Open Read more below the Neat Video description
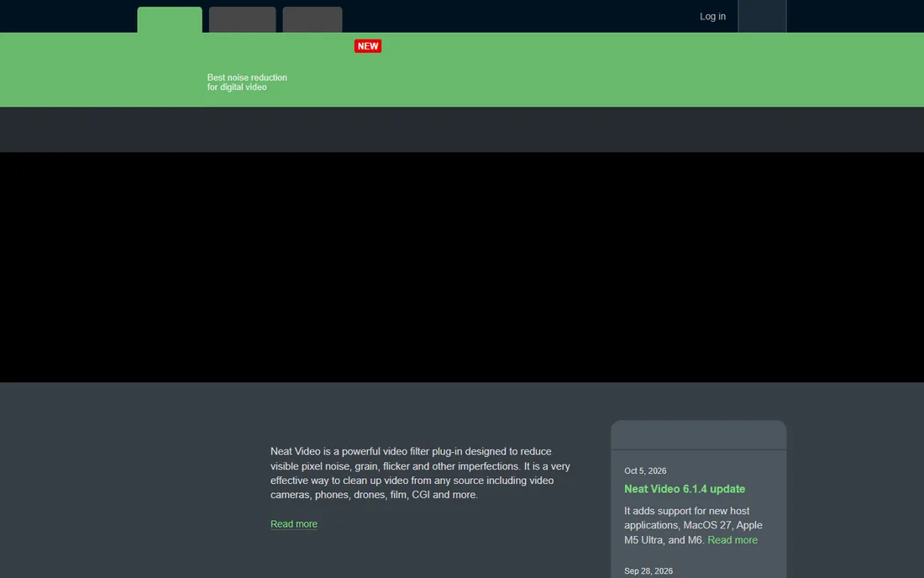Viewport: 924px width, 578px height. click(293, 523)
